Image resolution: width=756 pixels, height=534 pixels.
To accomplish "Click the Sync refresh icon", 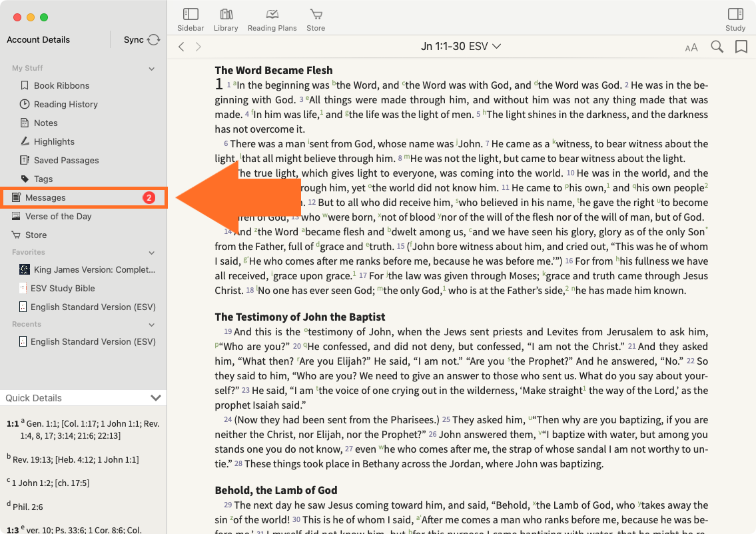I will point(154,39).
